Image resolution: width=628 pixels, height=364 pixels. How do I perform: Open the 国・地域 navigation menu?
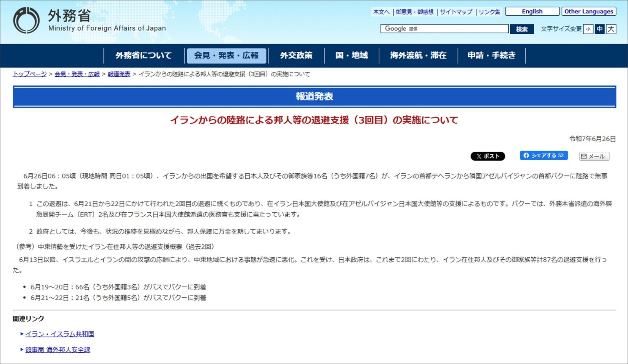[351, 56]
